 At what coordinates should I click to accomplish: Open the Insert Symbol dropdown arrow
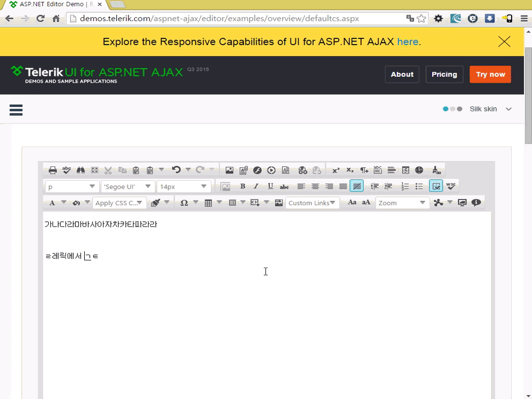pyautogui.click(x=196, y=202)
